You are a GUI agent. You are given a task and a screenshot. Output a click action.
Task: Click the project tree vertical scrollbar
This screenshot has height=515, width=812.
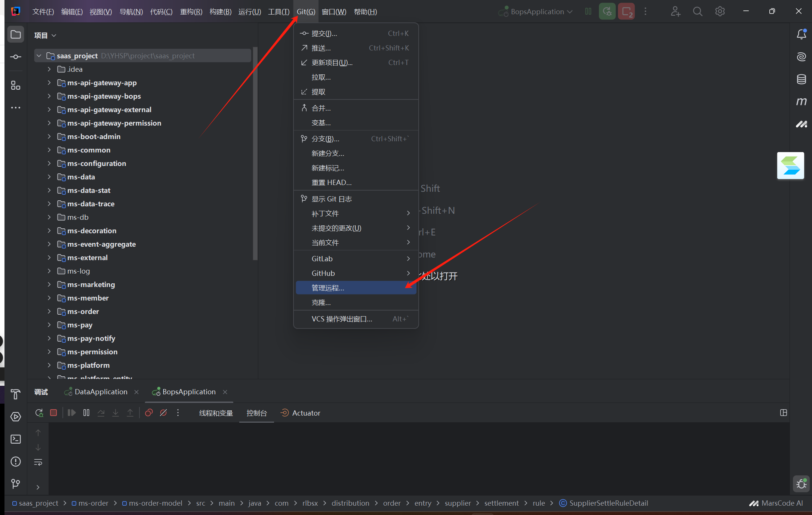pyautogui.click(x=255, y=153)
